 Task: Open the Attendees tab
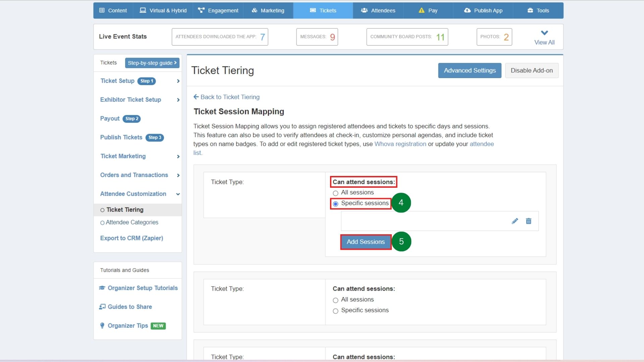tap(378, 10)
